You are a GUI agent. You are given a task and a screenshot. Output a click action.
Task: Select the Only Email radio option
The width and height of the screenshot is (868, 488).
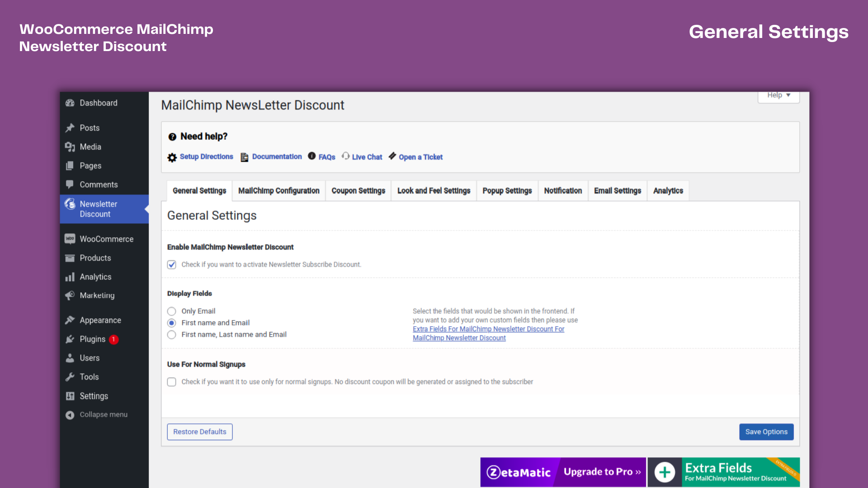point(172,311)
